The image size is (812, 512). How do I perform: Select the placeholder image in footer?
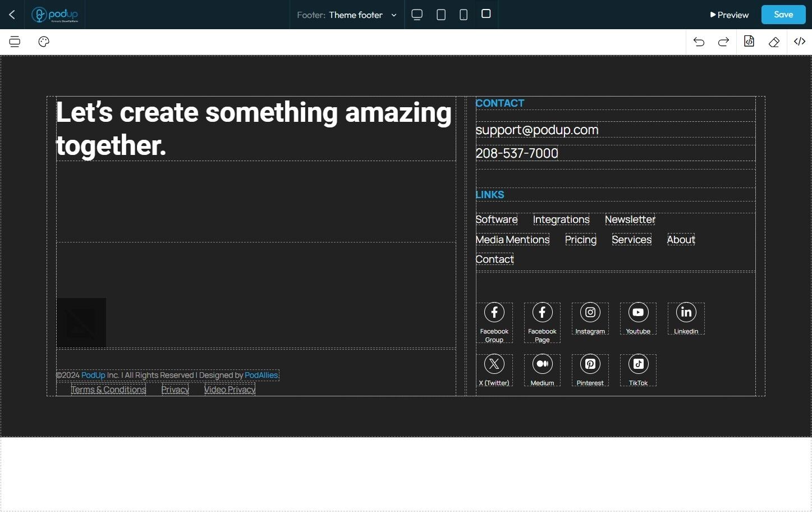[81, 322]
